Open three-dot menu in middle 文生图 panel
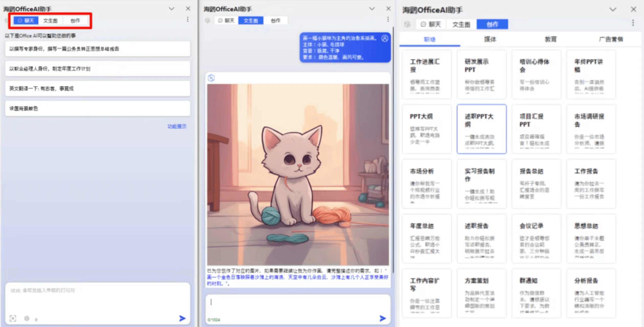This screenshot has width=644, height=327. pyautogui.click(x=388, y=19)
